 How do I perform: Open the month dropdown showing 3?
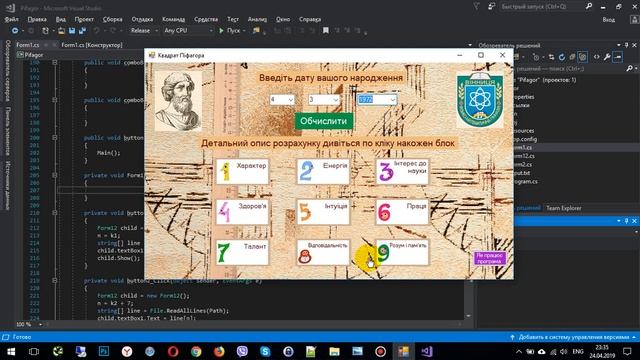click(324, 100)
